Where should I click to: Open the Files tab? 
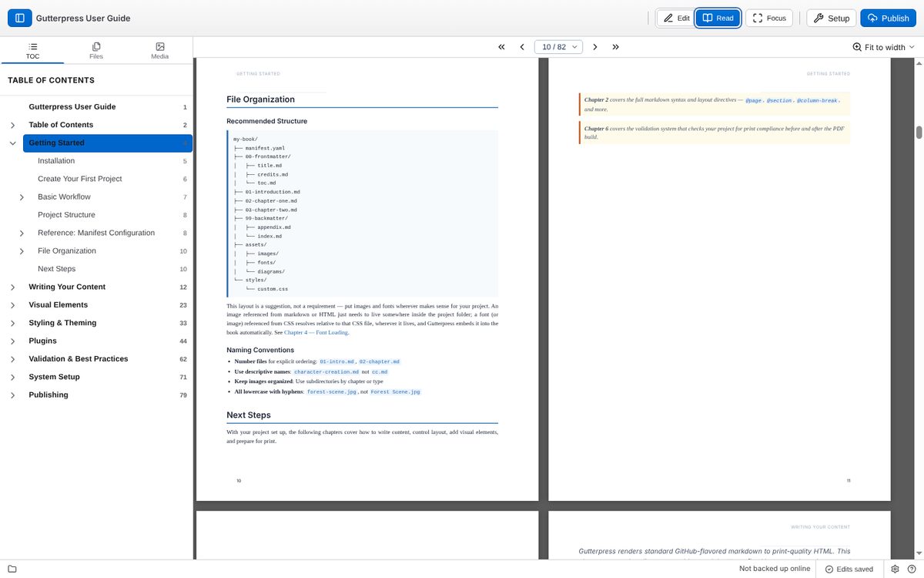[95, 51]
